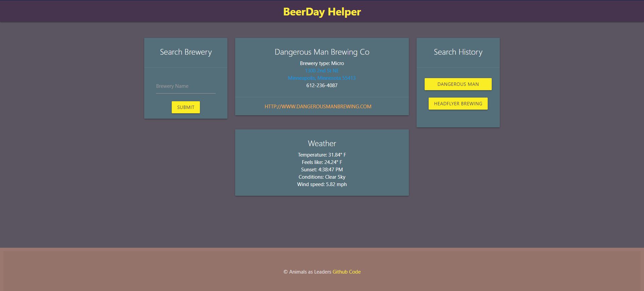
Task: Click the BeerDay Helper title
Action: pos(322,12)
